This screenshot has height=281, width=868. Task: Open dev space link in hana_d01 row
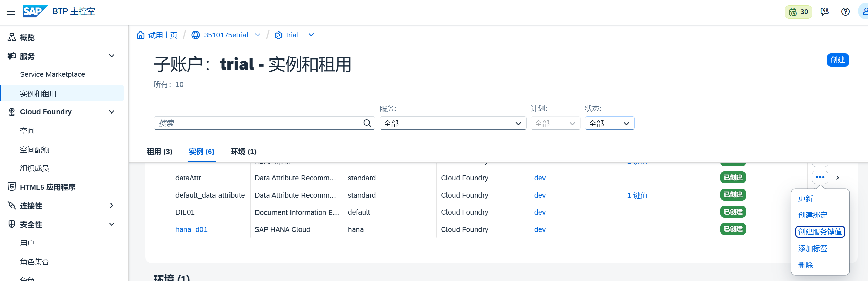pos(540,229)
